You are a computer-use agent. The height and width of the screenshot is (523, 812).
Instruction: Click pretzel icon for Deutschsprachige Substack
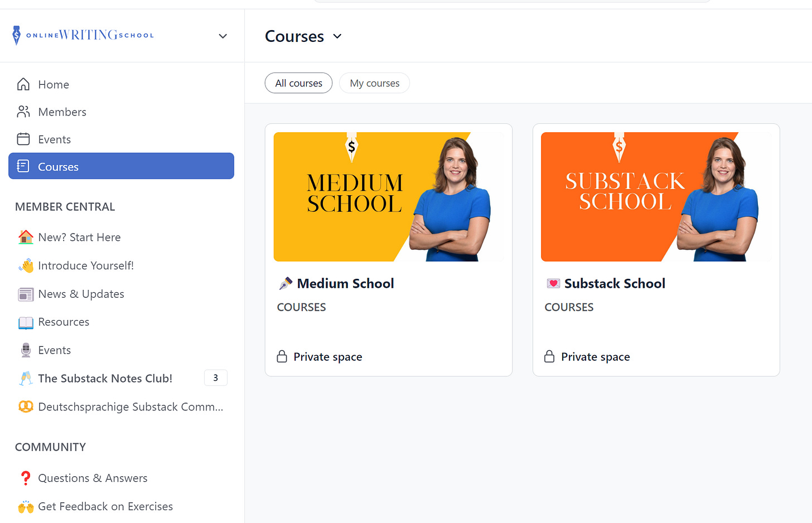click(26, 406)
